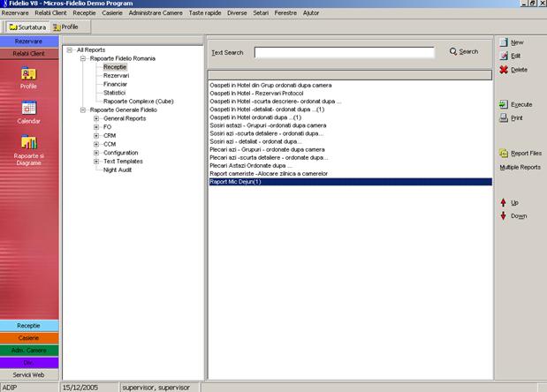This screenshot has width=547, height=392.
Task: Open the Ferestre menu
Action: coord(285,13)
